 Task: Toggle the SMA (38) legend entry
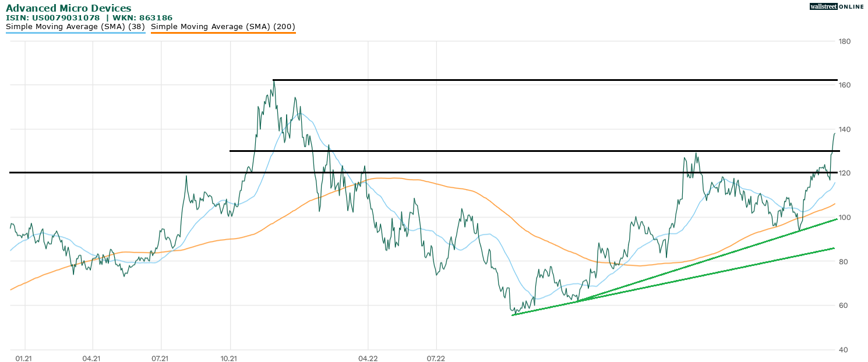click(75, 27)
